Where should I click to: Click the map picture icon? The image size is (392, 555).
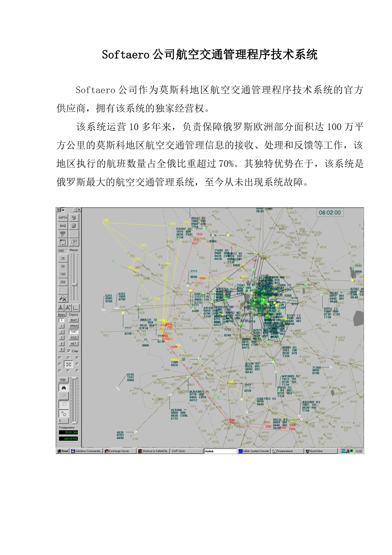(63, 242)
